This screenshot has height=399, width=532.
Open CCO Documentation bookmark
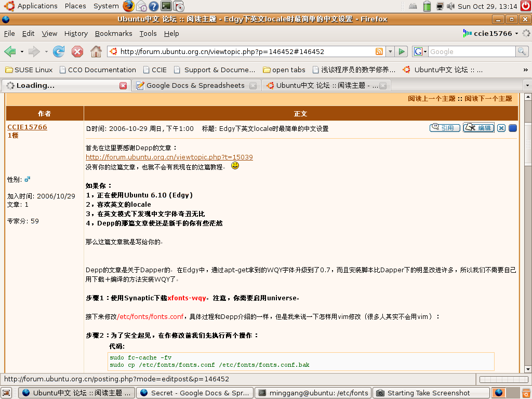click(98, 70)
